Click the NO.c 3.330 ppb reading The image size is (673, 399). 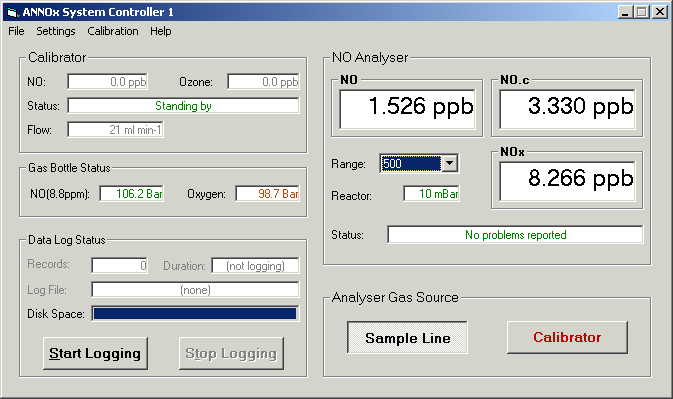tap(567, 109)
